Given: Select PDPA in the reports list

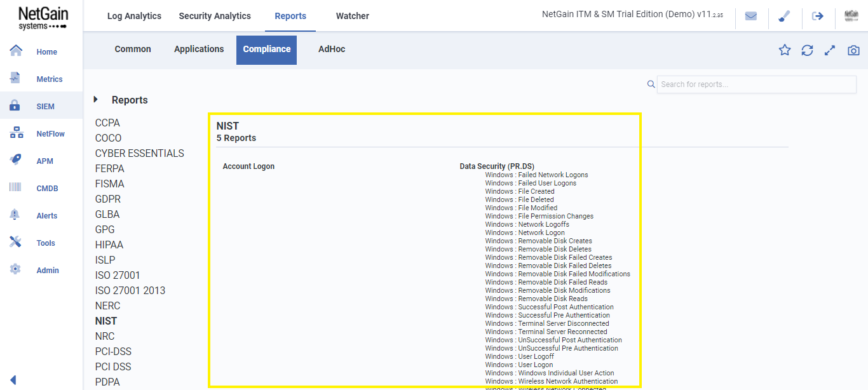Looking at the screenshot, I should pos(107,382).
